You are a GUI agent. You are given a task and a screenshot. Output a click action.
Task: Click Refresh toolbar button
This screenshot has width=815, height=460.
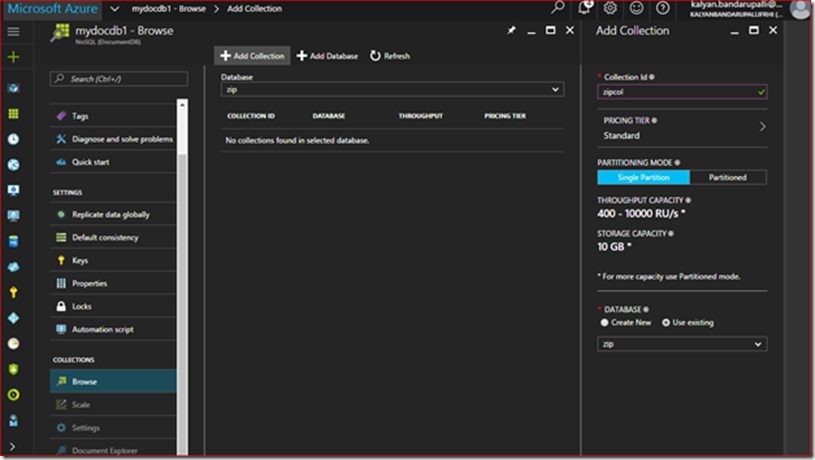coord(390,56)
